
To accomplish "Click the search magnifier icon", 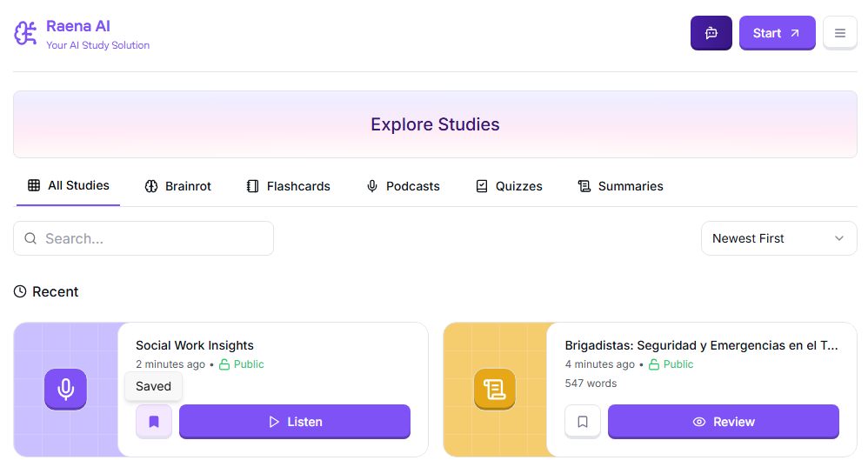I will point(30,238).
